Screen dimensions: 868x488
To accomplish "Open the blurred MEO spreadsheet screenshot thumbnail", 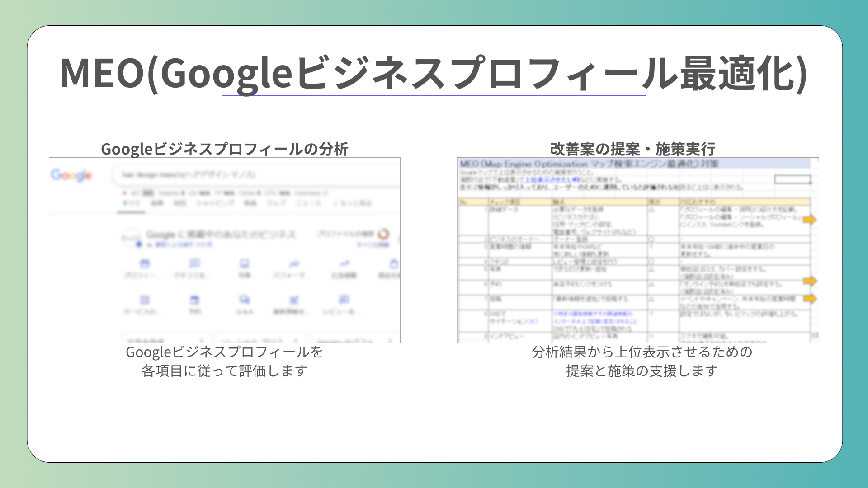I will click(638, 250).
